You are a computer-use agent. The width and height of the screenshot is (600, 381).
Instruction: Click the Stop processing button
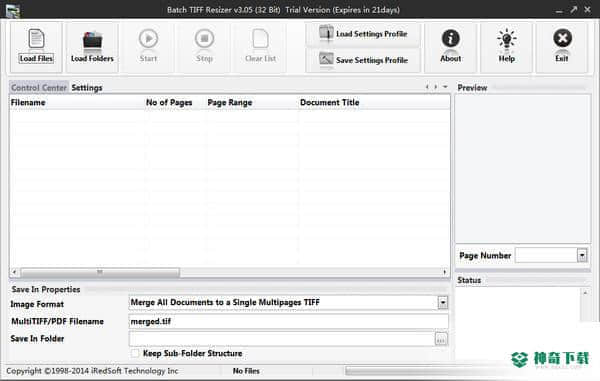(x=204, y=47)
